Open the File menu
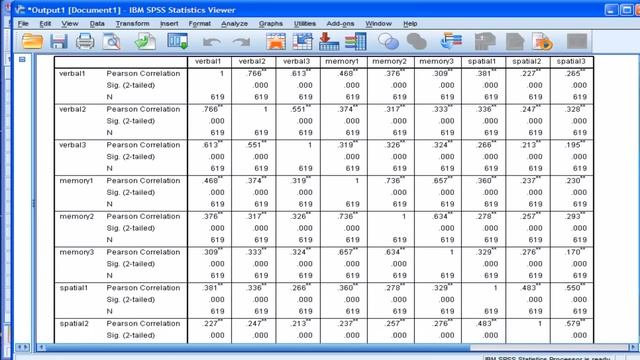 tap(23, 24)
